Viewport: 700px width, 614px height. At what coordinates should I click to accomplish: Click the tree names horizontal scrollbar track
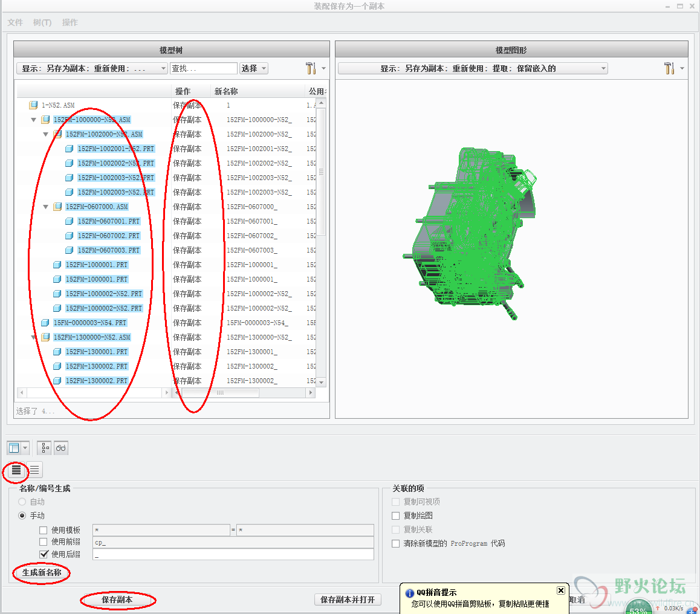coord(94,393)
